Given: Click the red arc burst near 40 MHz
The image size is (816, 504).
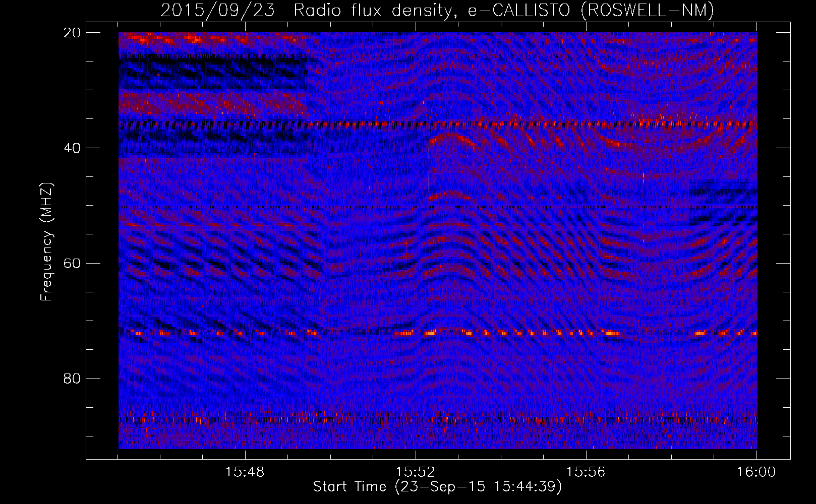Looking at the screenshot, I should tap(452, 140).
